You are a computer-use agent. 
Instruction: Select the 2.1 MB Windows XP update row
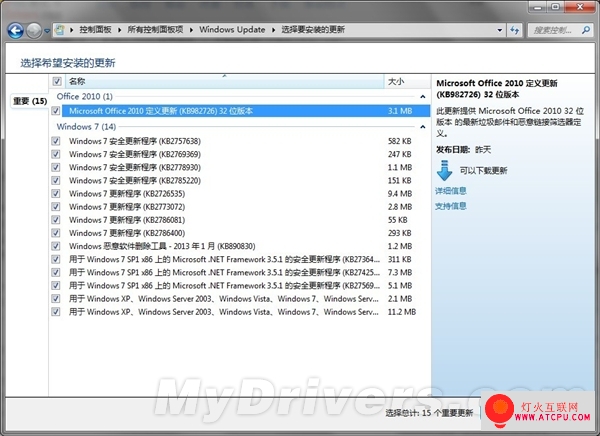(x=246, y=299)
